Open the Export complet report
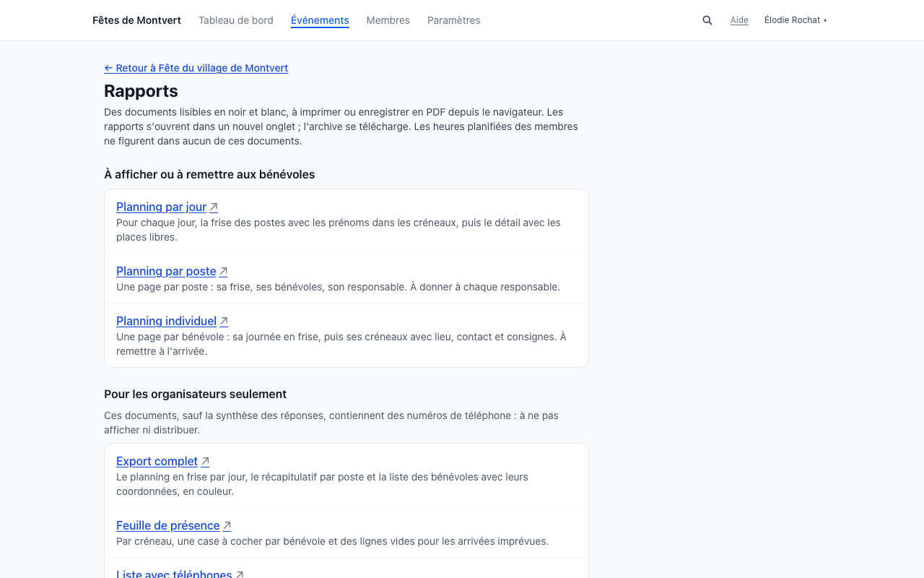This screenshot has height=578, width=924. tap(157, 461)
